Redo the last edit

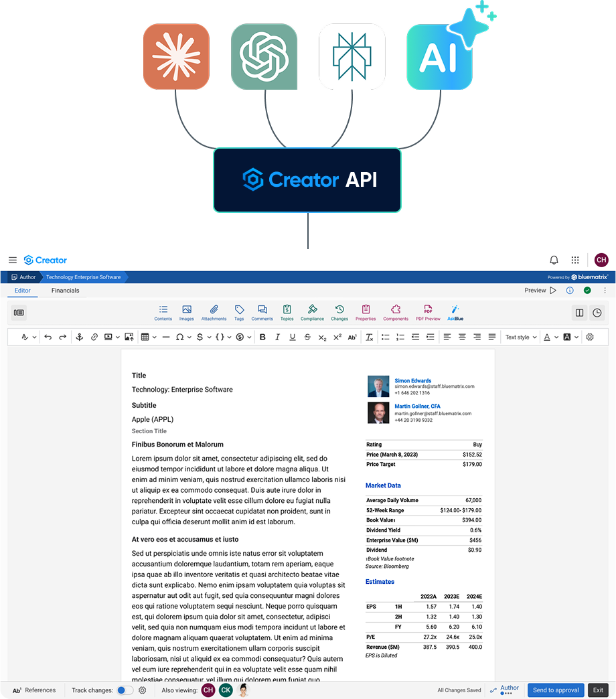(x=63, y=337)
